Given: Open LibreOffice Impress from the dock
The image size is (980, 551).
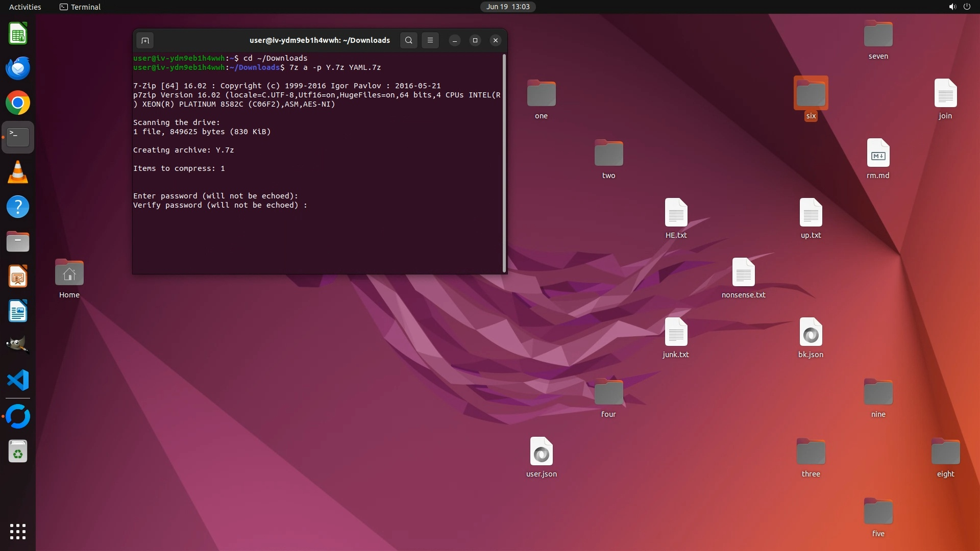Looking at the screenshot, I should coord(18,277).
